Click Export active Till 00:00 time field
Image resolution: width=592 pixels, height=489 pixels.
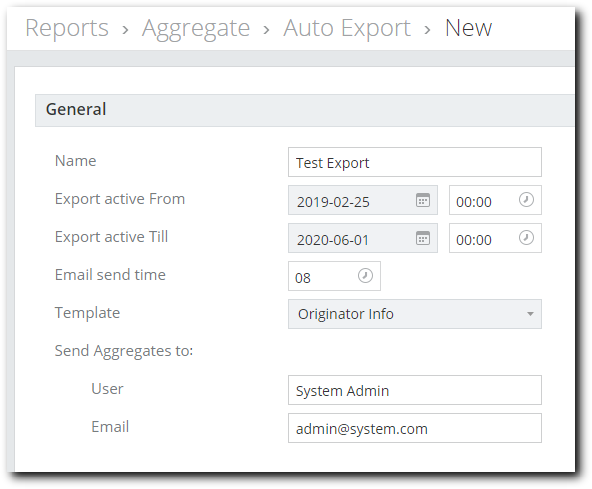tap(495, 238)
